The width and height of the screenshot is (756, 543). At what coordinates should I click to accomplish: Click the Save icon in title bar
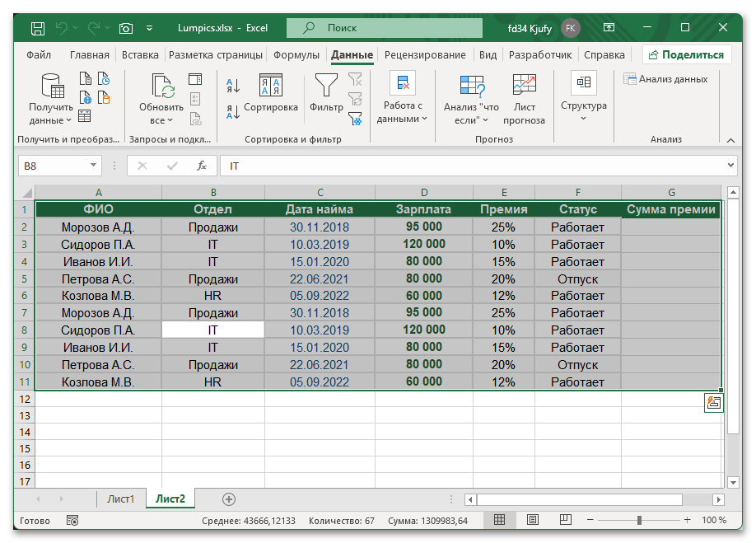(38, 28)
